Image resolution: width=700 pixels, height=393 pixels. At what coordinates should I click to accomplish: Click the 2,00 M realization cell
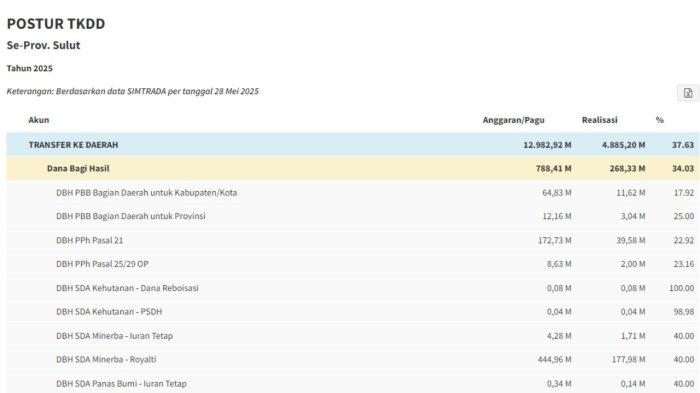[x=633, y=264]
